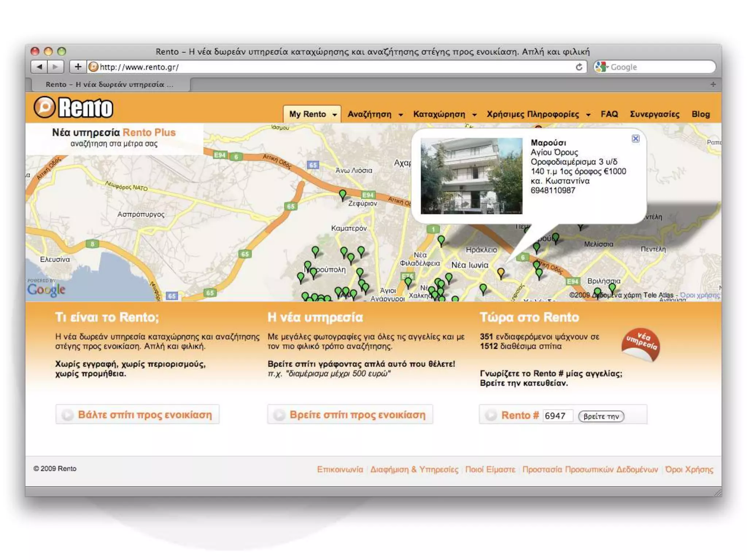The width and height of the screenshot is (747, 560).
Task: Open new tab with plus icon
Action: (713, 85)
